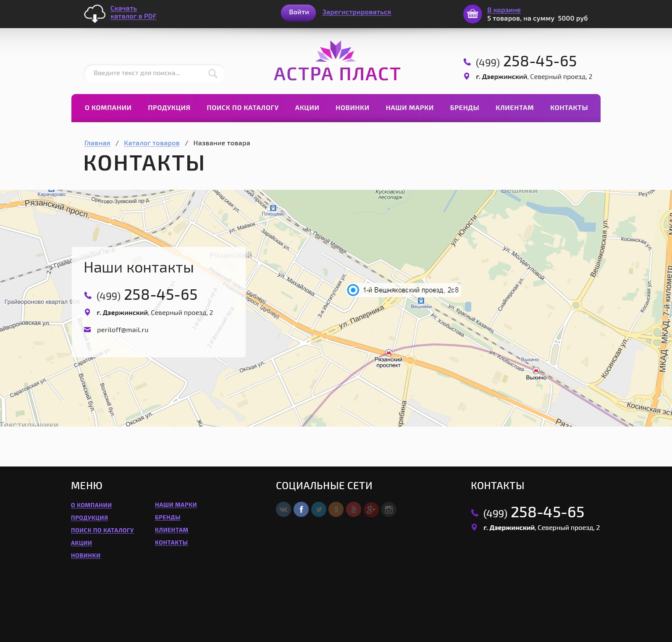
Task: Click the map location marker at Вешняковский проезд
Action: point(353,290)
